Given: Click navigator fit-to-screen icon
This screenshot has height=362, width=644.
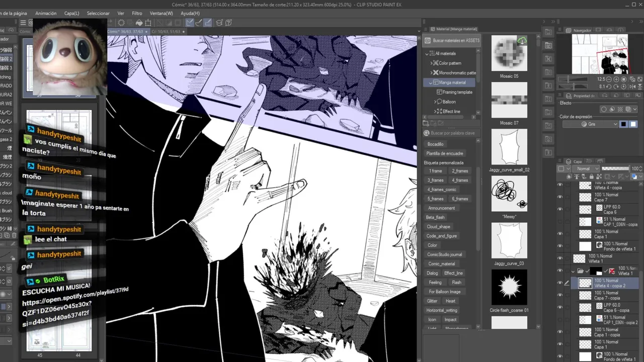Looking at the screenshot, I should pyautogui.click(x=640, y=79).
